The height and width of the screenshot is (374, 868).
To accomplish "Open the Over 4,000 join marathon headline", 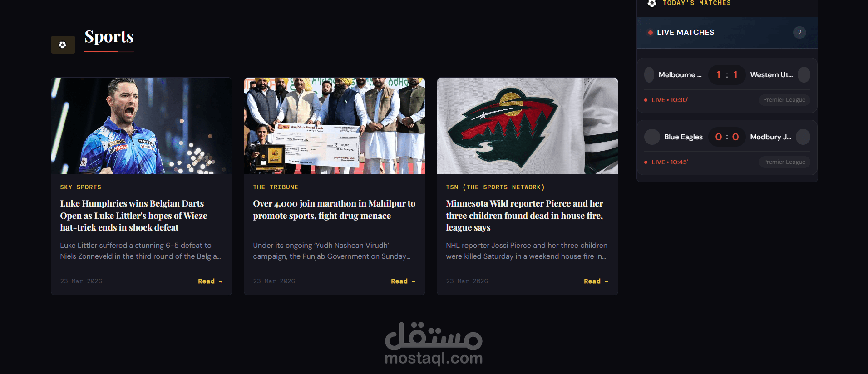I will pos(334,210).
